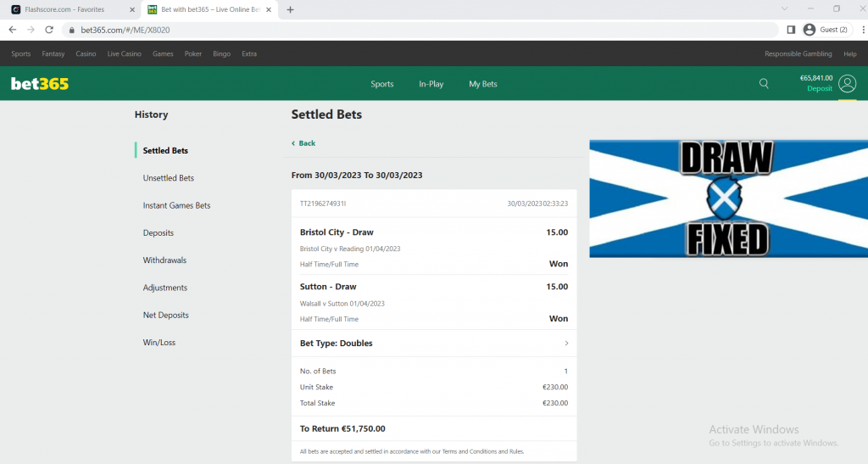Click the bet365 logo
The image size is (868, 464).
[40, 84]
